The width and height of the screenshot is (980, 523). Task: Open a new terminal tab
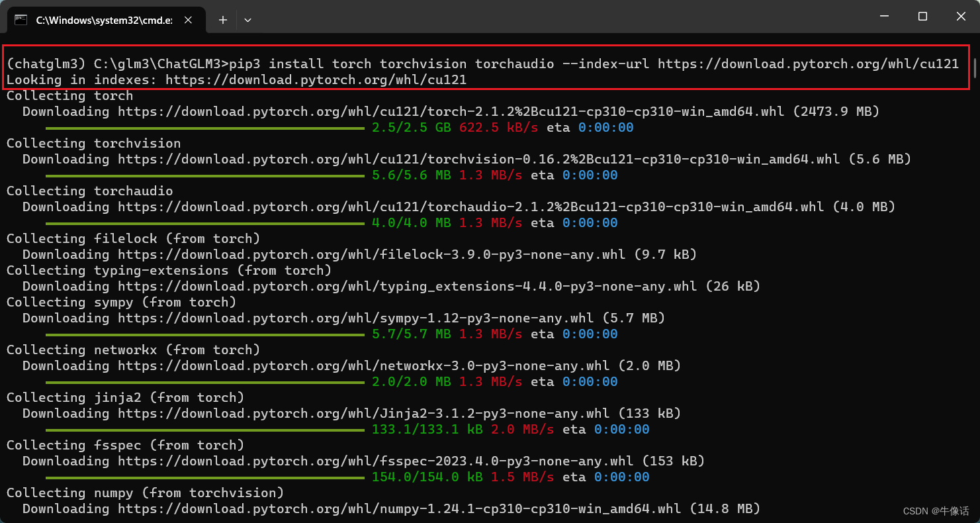click(x=223, y=21)
